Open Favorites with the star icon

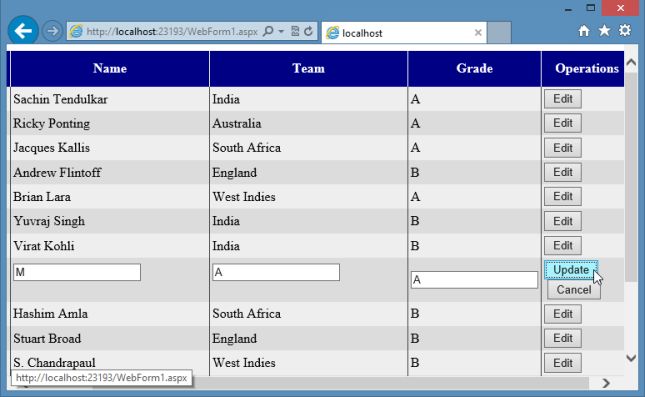[604, 30]
